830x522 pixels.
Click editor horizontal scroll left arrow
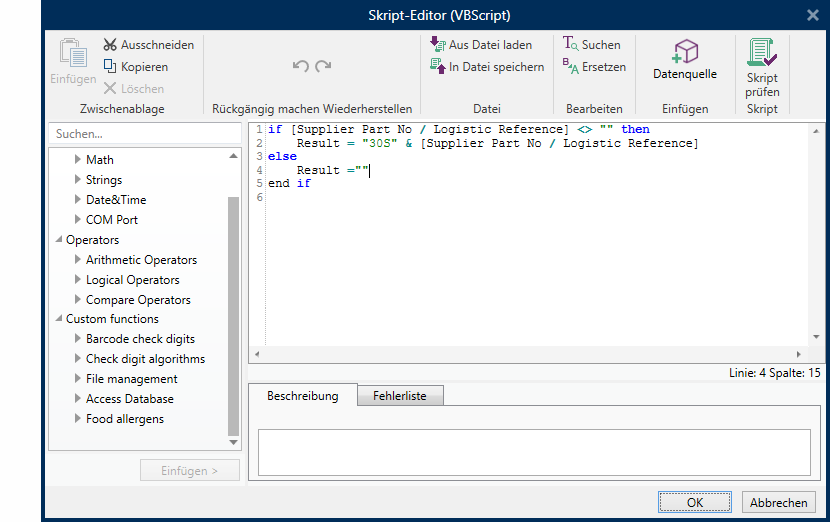257,354
